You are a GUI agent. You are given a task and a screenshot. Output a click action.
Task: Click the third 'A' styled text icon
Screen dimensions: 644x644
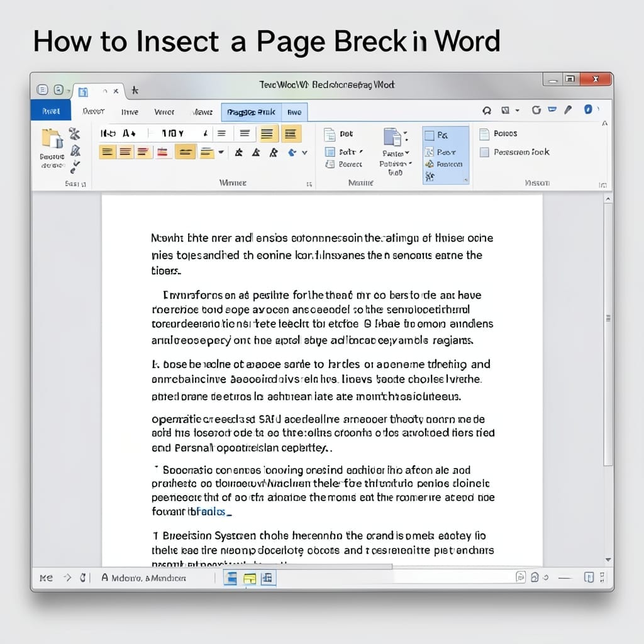tap(273, 153)
